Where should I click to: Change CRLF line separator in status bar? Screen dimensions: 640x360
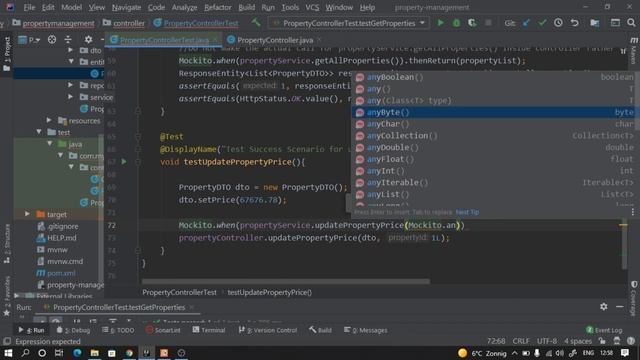coord(521,341)
